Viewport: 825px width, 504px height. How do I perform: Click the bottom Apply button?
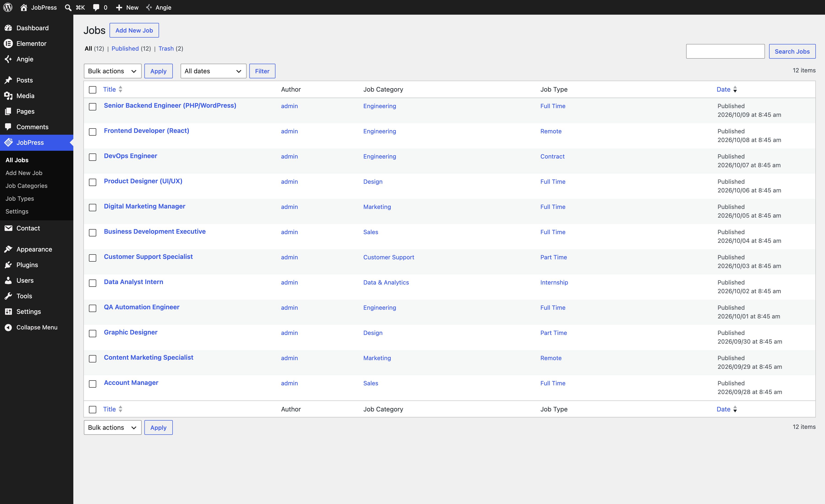pos(158,427)
